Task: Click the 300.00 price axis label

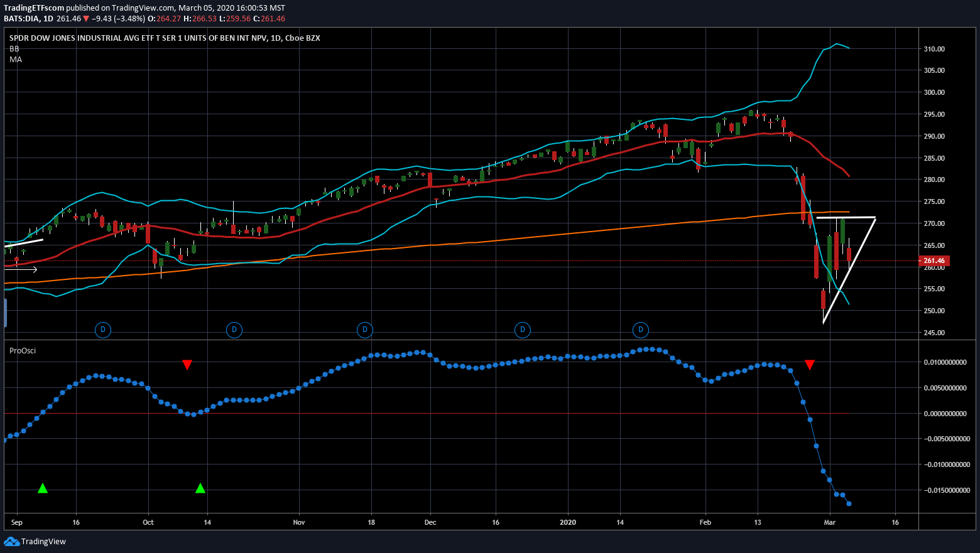Action: (934, 92)
